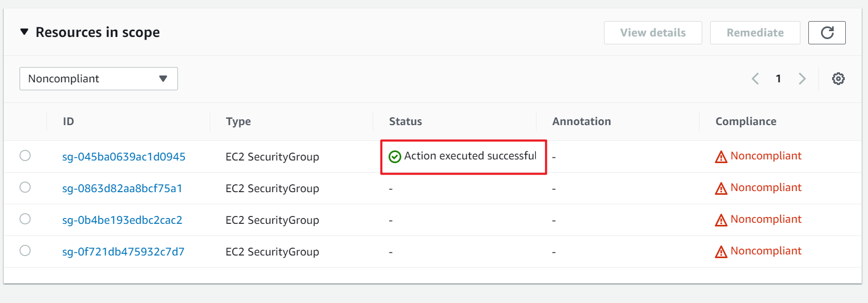
Task: Click warning icon for sg-045ba0639ac1d0945
Action: click(x=721, y=157)
